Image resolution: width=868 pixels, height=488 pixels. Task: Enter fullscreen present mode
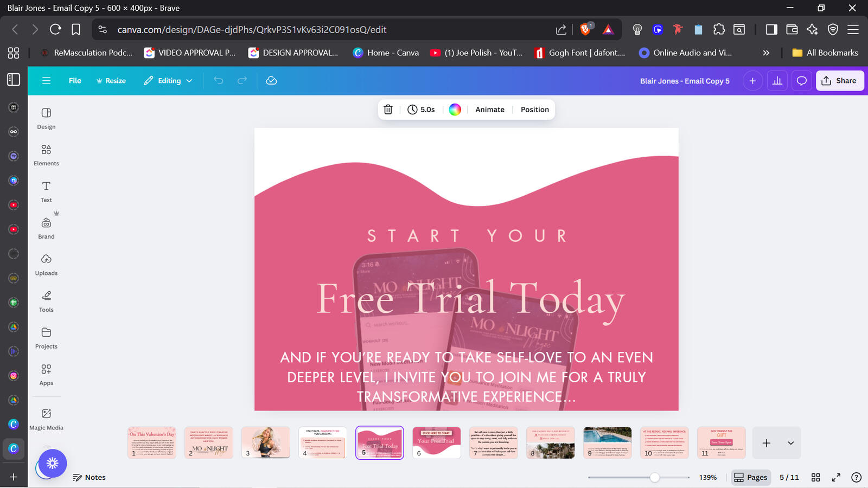coord(836,477)
